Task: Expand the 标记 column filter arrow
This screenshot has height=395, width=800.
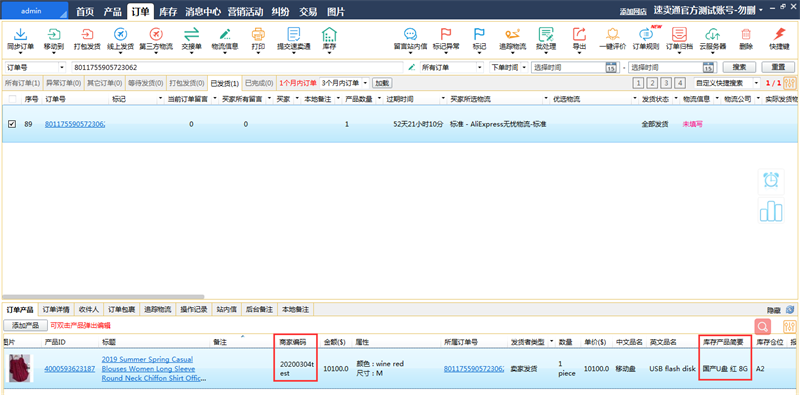Action: 161,99
